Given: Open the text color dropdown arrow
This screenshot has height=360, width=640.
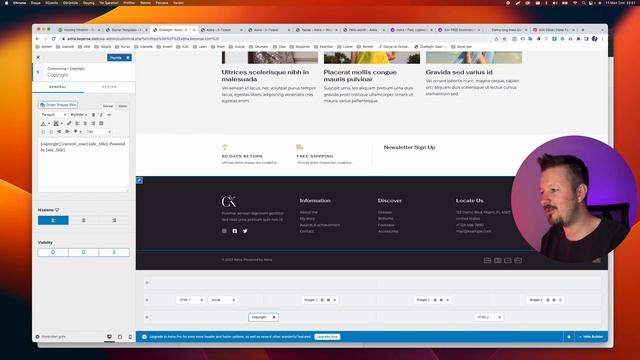Looking at the screenshot, I should click(x=49, y=123).
